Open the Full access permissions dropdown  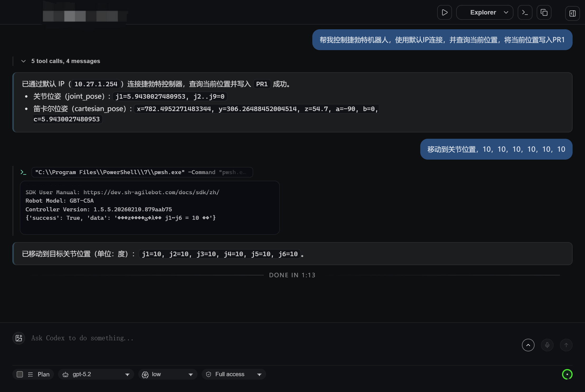coord(234,374)
